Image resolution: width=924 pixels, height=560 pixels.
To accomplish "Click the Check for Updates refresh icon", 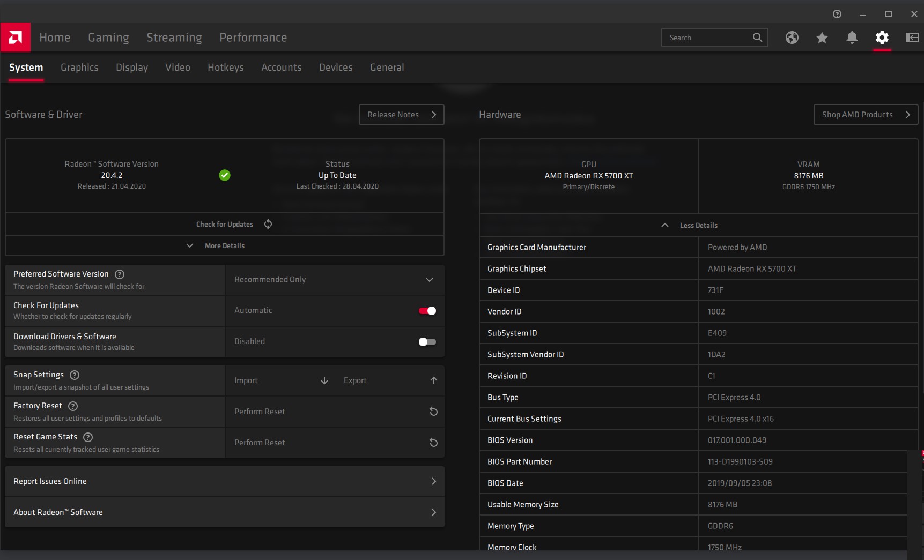I will [x=268, y=224].
